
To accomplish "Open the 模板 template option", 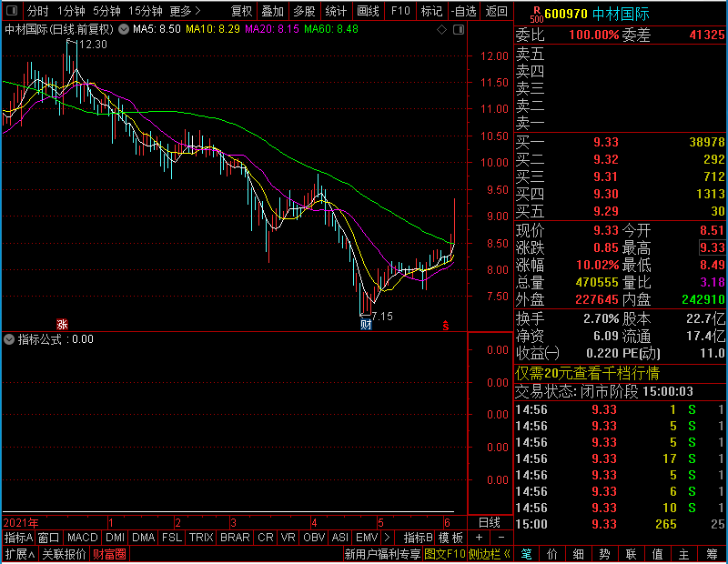I will 450,538.
